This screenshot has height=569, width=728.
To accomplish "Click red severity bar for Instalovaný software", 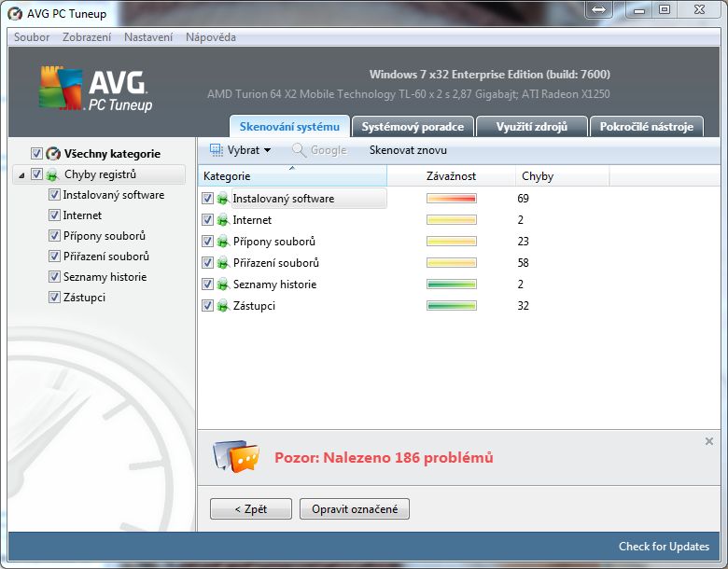I will tap(452, 198).
